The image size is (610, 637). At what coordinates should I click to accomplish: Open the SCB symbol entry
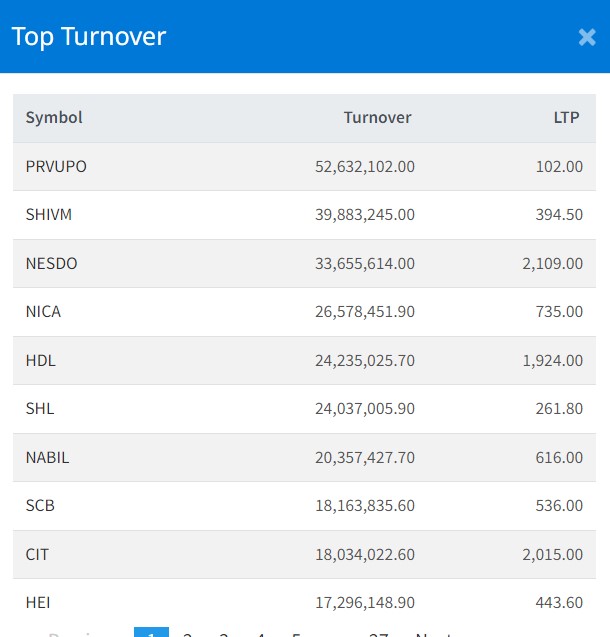(x=40, y=505)
